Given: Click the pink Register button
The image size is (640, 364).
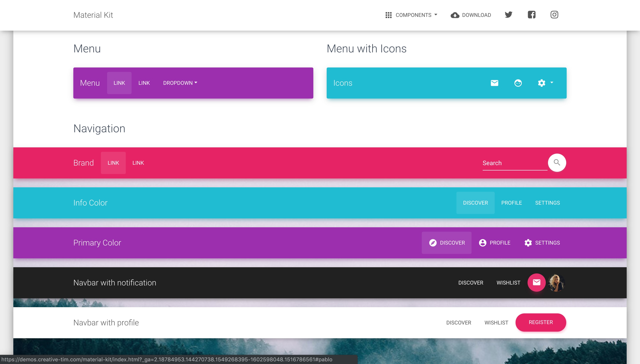Looking at the screenshot, I should pyautogui.click(x=541, y=322).
